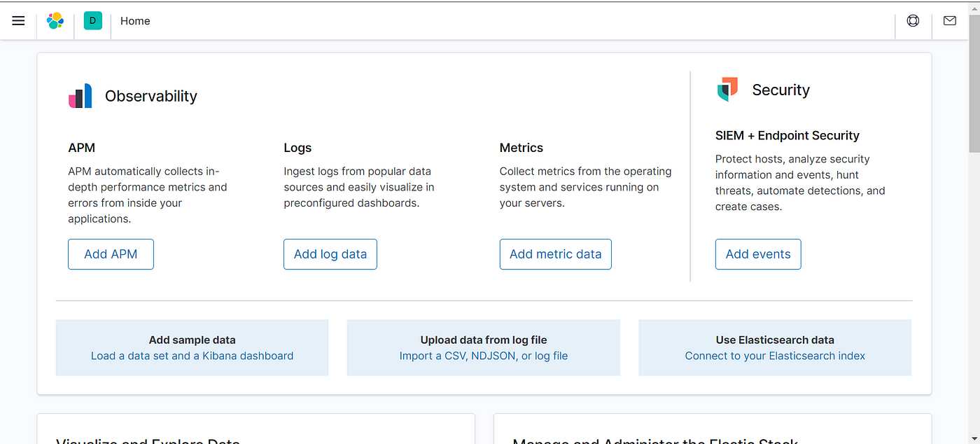The image size is (980, 444).
Task: Open Load a data set and Kibana dashboard link
Action: 192,356
